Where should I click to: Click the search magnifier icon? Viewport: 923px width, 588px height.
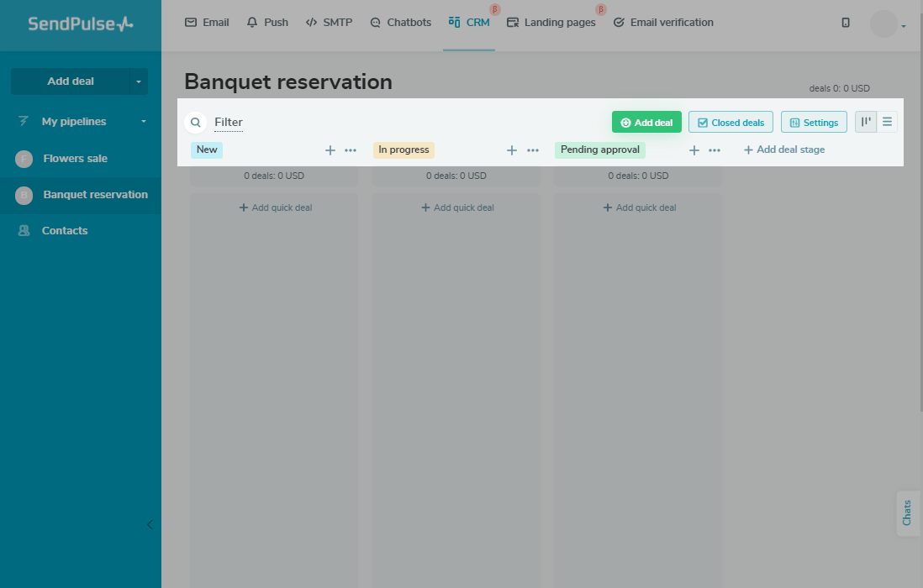point(195,123)
